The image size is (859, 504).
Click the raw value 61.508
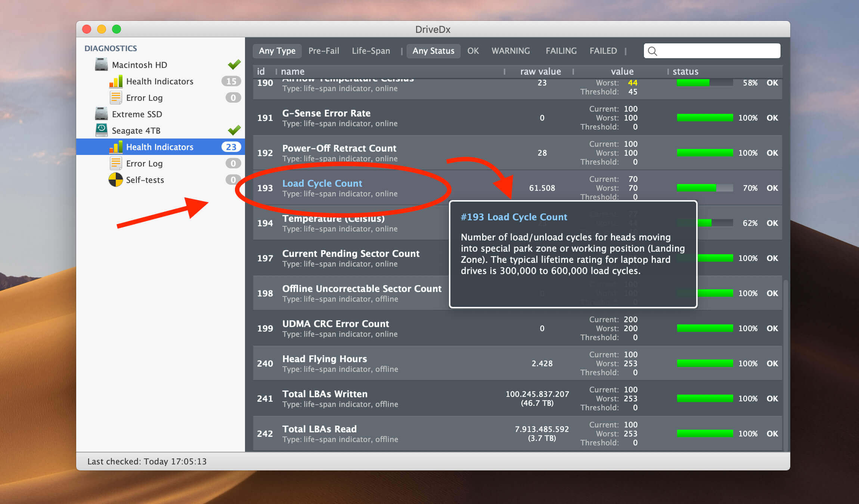coord(542,188)
